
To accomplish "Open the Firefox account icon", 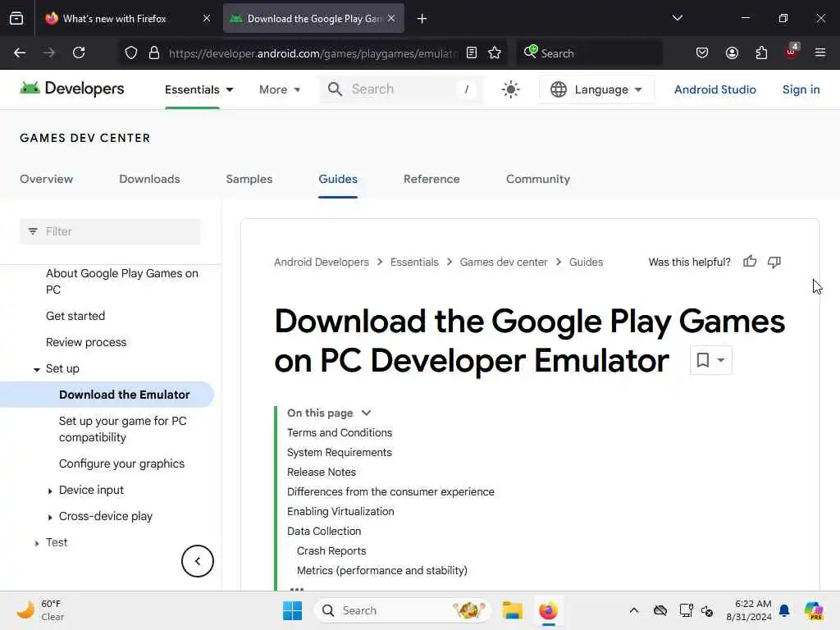I will point(732,52).
